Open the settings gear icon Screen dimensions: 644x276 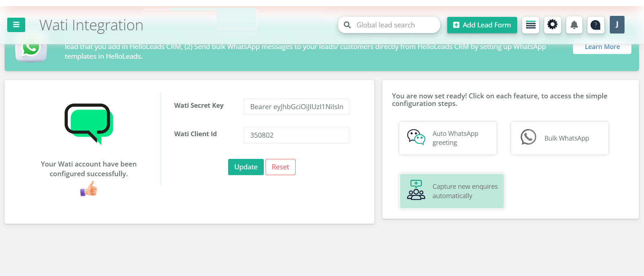(x=552, y=25)
